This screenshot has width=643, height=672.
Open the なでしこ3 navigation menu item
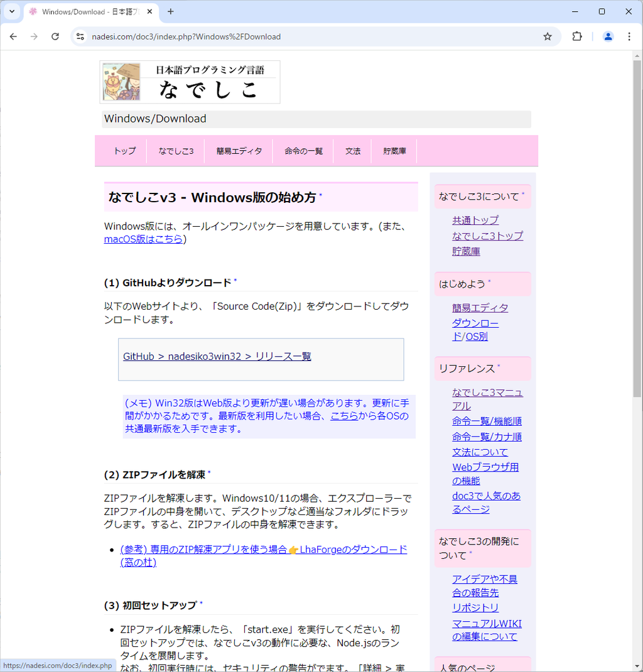coord(176,151)
